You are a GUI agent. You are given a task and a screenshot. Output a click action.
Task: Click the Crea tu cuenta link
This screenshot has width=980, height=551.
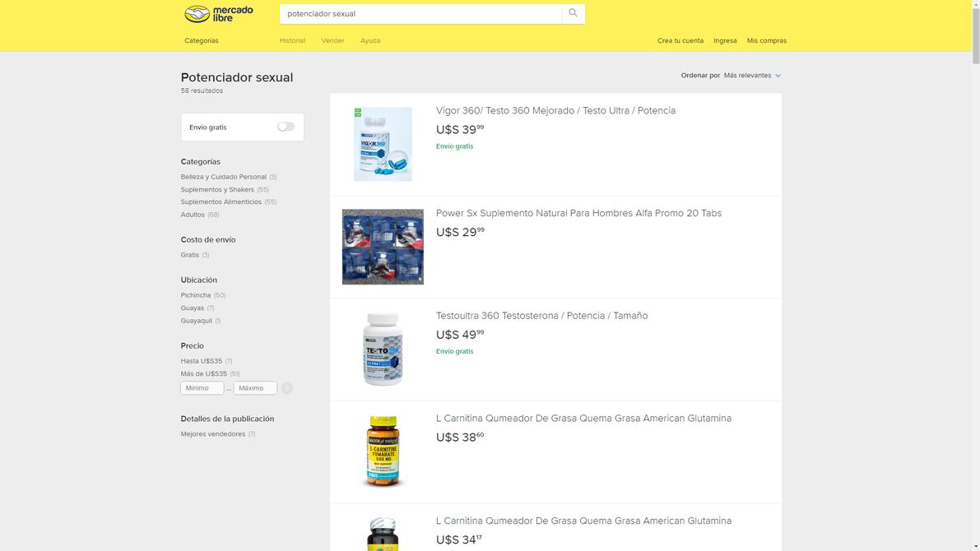coord(680,40)
